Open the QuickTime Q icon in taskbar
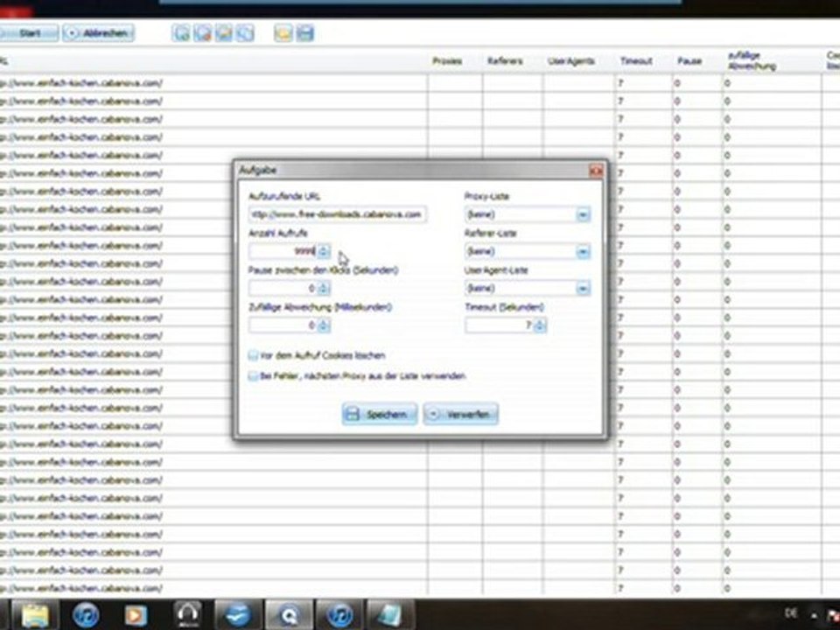 289,615
